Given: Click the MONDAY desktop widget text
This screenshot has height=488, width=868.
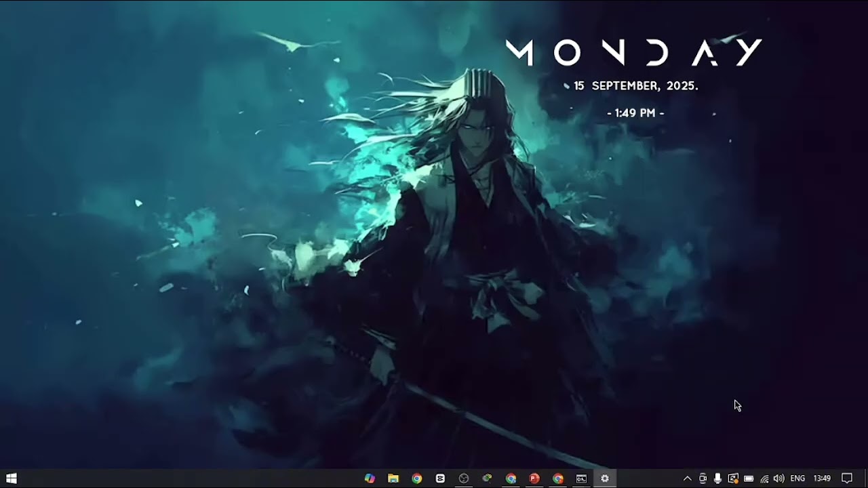Looking at the screenshot, I should (x=634, y=52).
